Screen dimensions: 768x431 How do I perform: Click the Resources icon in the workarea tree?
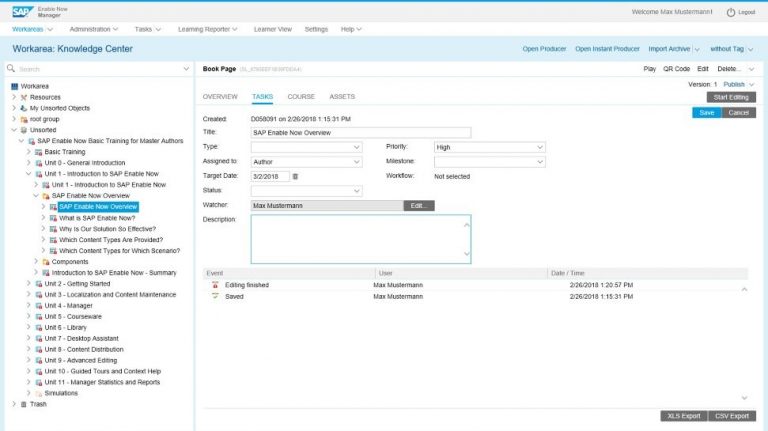[x=23, y=97]
